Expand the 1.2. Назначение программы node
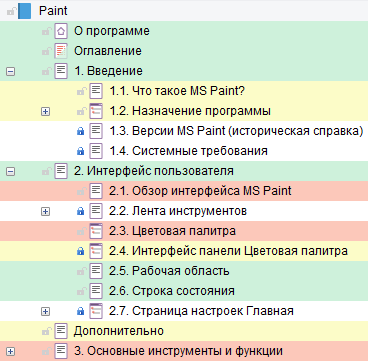 (45, 111)
